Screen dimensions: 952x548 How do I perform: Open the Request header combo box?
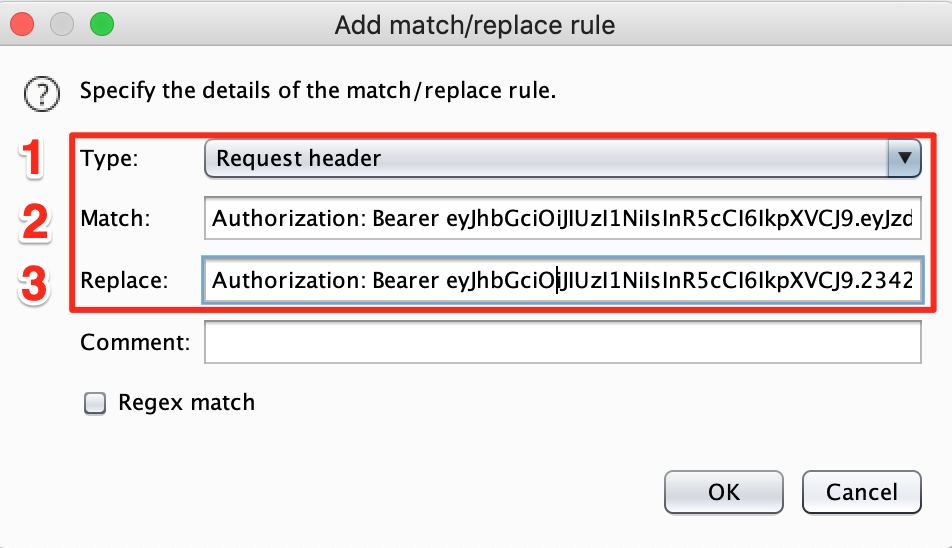(563, 158)
